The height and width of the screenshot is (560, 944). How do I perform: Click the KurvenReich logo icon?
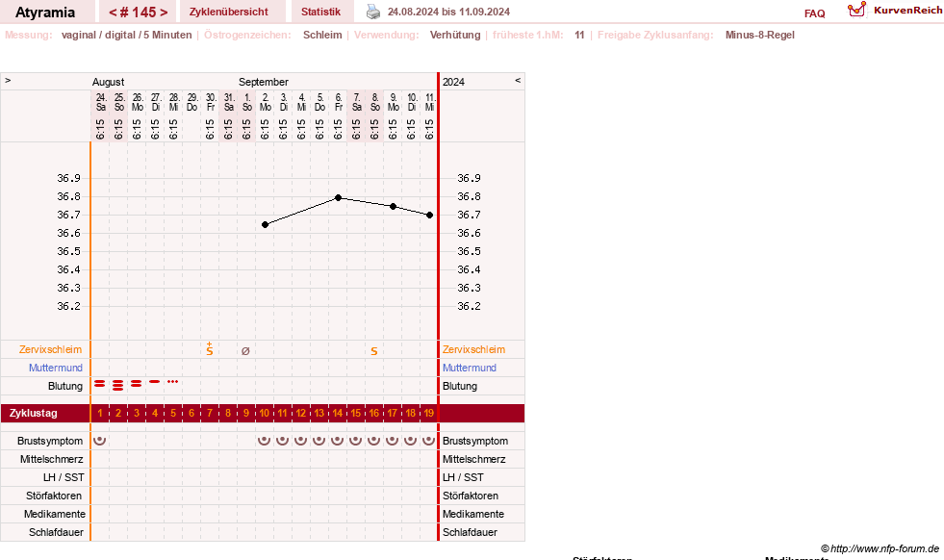point(856,10)
